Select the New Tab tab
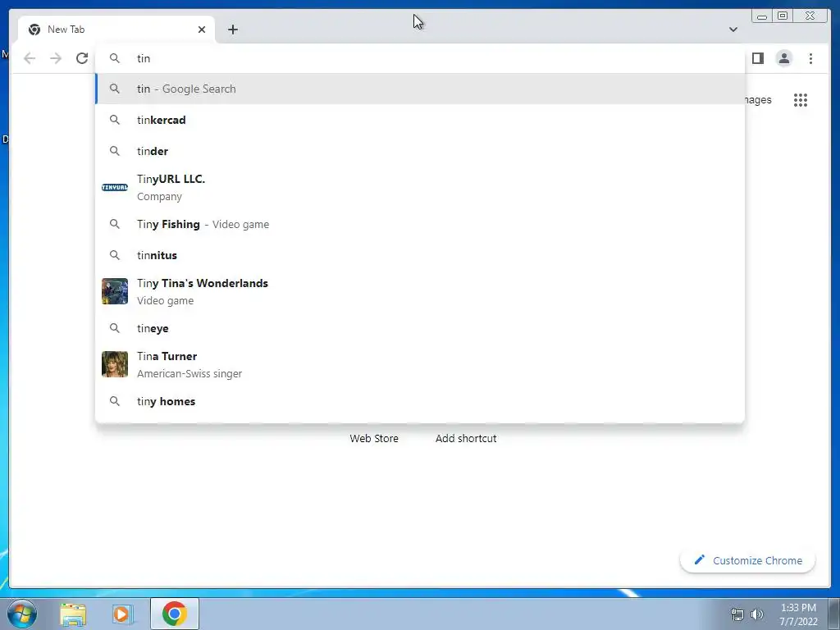This screenshot has height=630, width=840. (116, 30)
